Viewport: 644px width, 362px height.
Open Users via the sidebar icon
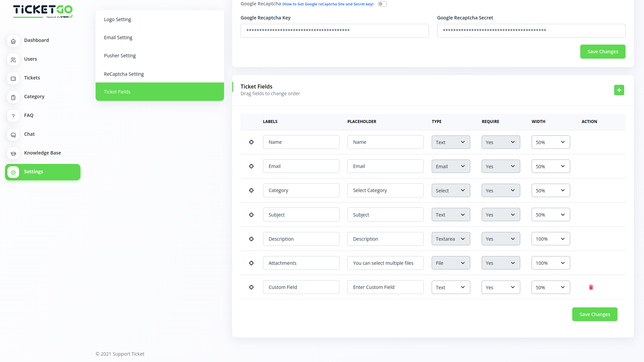click(13, 60)
